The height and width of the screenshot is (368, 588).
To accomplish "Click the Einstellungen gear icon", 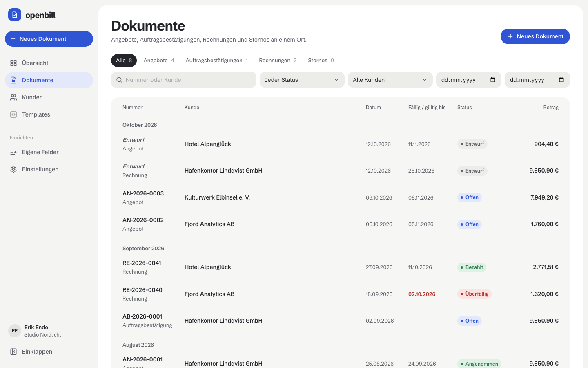I will 13,169.
